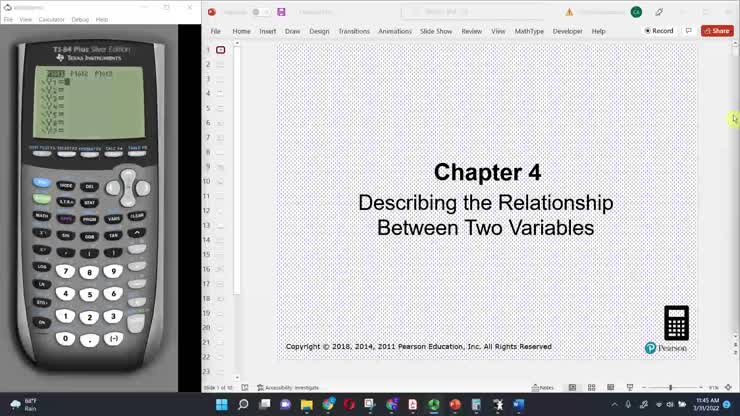
Task: Click the Record button
Action: click(659, 31)
